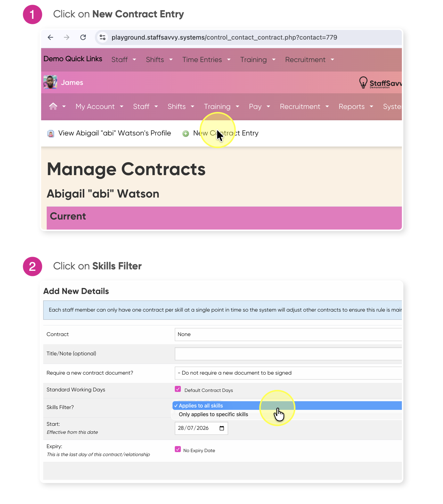The height and width of the screenshot is (504, 443).
Task: Open calendar picker in Start date field
Action: (222, 428)
